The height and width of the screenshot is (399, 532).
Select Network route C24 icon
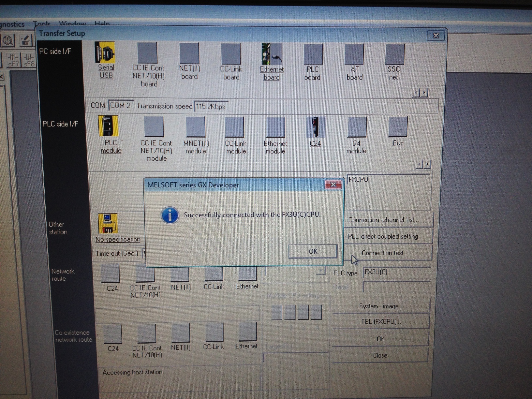point(110,273)
